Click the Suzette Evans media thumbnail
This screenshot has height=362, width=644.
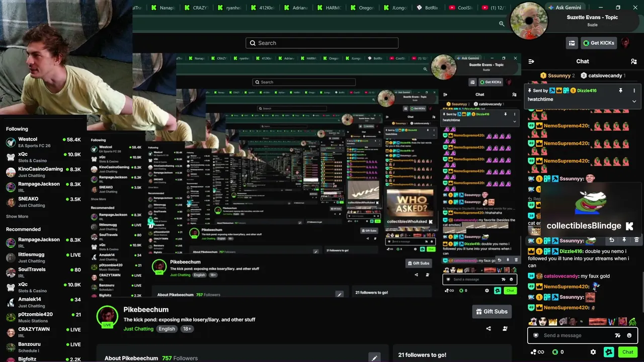529,21
